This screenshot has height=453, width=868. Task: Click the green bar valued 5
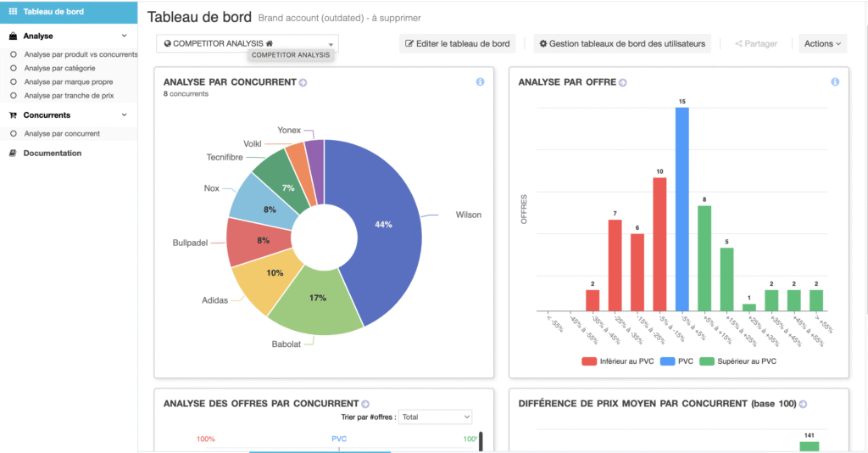pos(726,279)
